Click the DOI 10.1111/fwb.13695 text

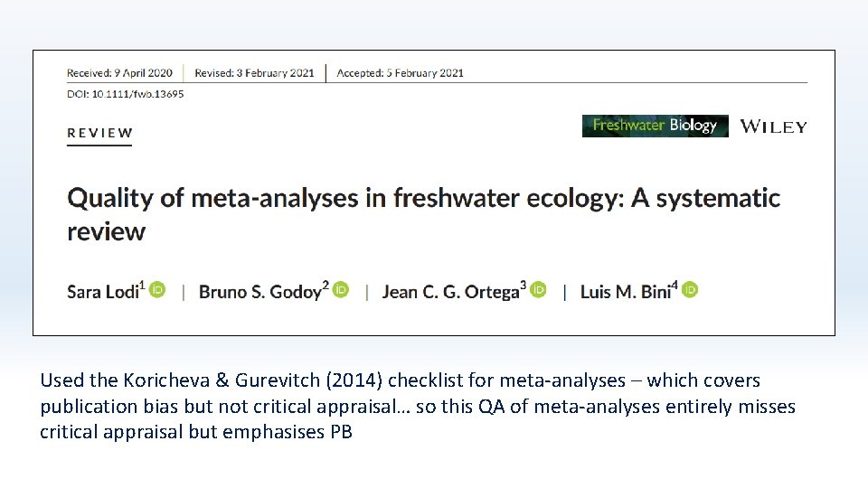[x=125, y=94]
